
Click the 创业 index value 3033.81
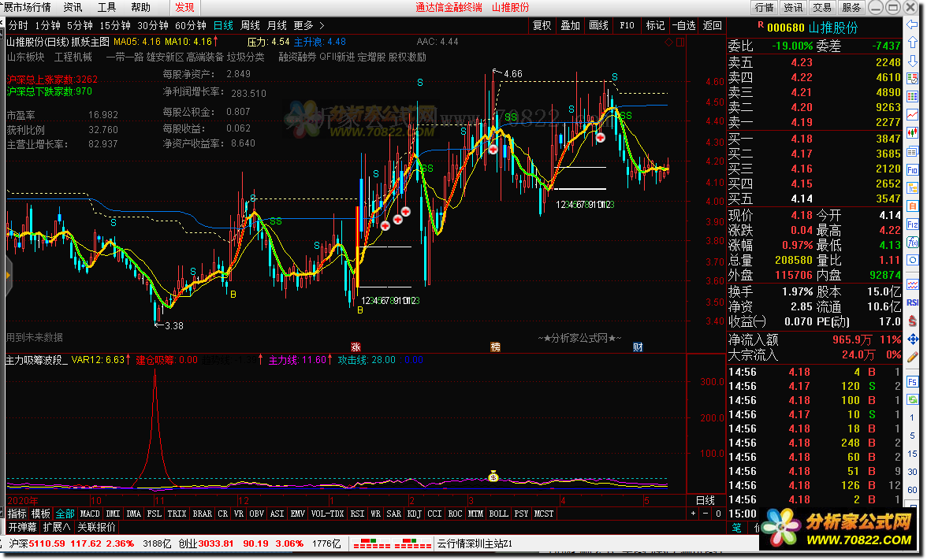pyautogui.click(x=216, y=543)
